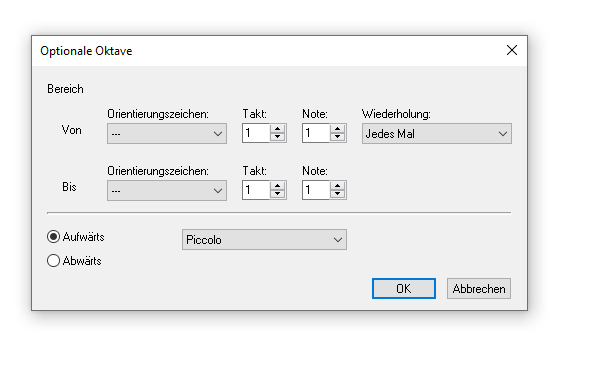Increase the Von Note value
The width and height of the screenshot is (590, 377).
[338, 129]
